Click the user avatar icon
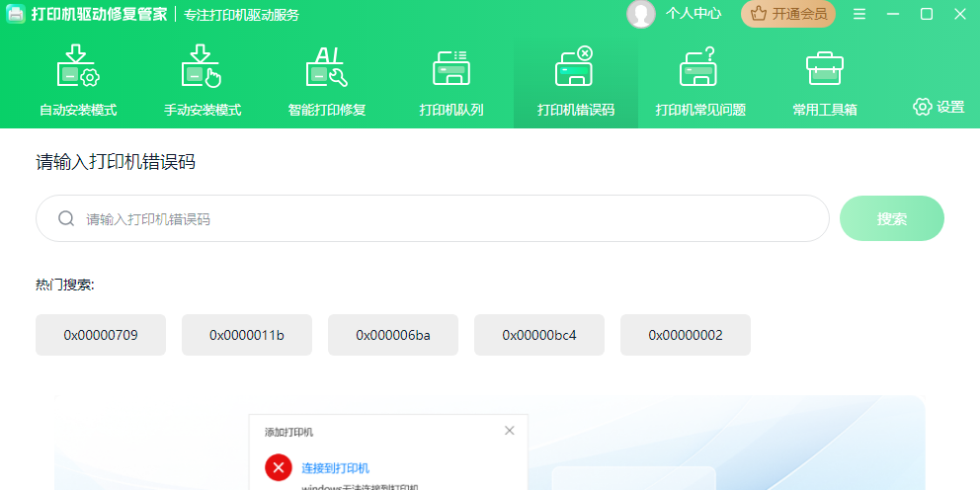The height and width of the screenshot is (490, 980). click(640, 14)
